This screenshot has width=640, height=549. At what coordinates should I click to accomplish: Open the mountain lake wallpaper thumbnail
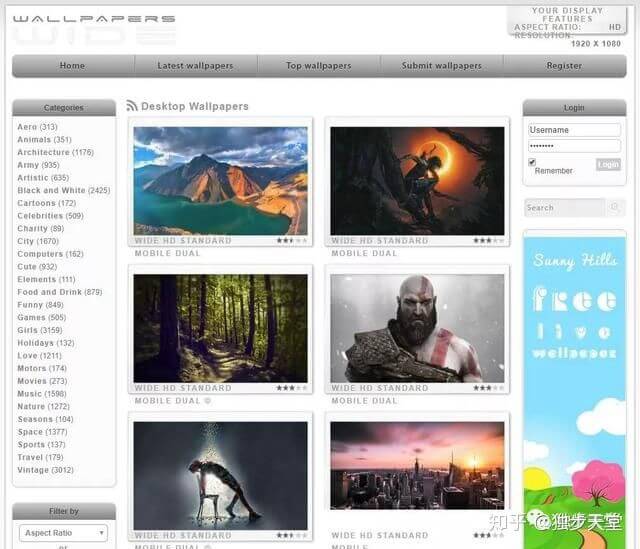click(220, 181)
